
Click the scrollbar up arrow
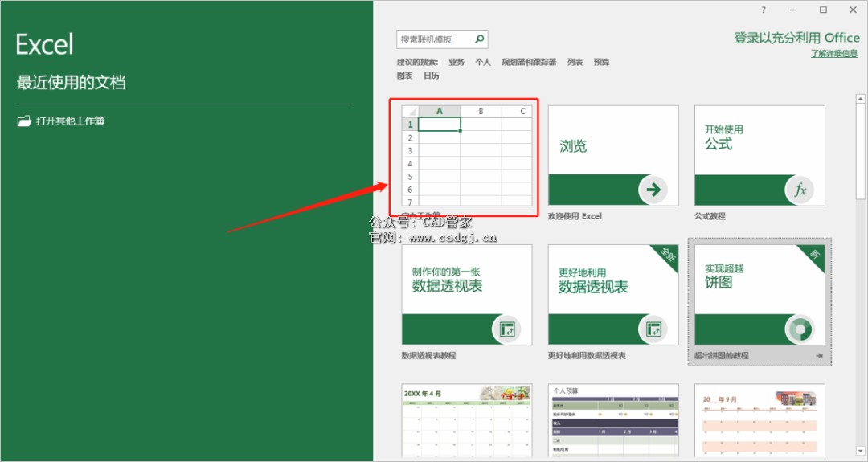860,99
